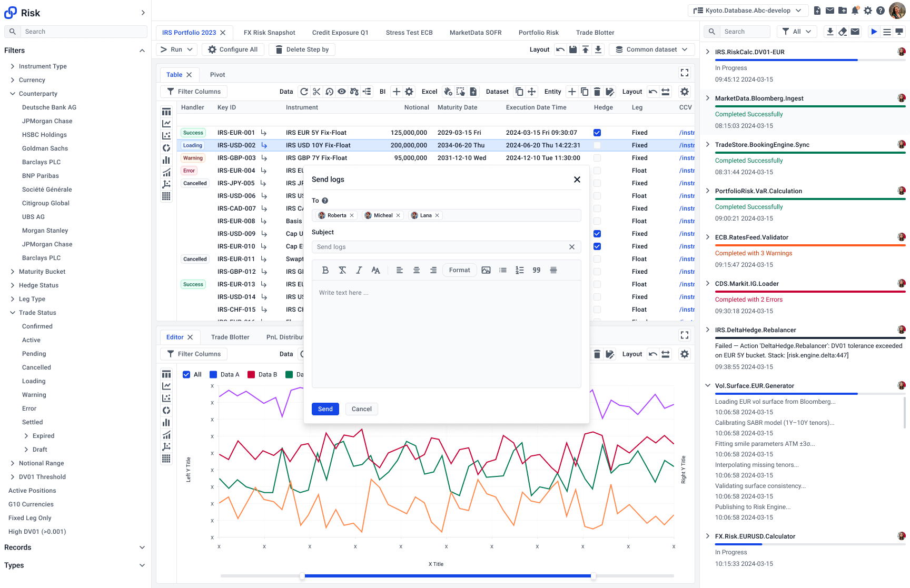
Task: Open MarketData SOFR tab
Action: 476,33
